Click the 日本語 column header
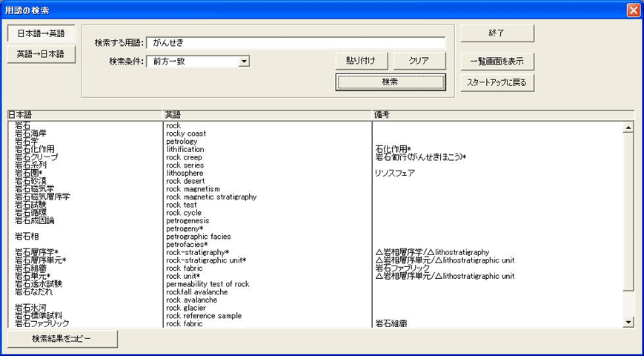This screenshot has height=356, width=644. [x=84, y=115]
